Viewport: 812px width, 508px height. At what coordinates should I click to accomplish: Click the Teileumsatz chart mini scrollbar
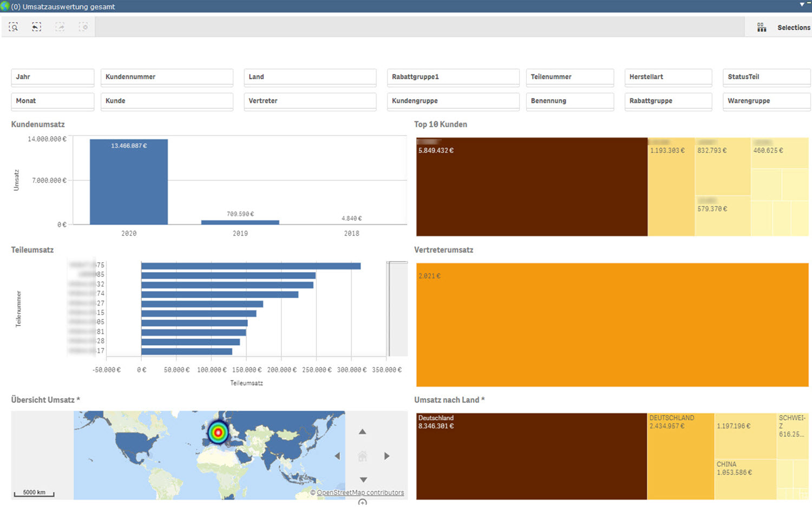[x=397, y=309]
